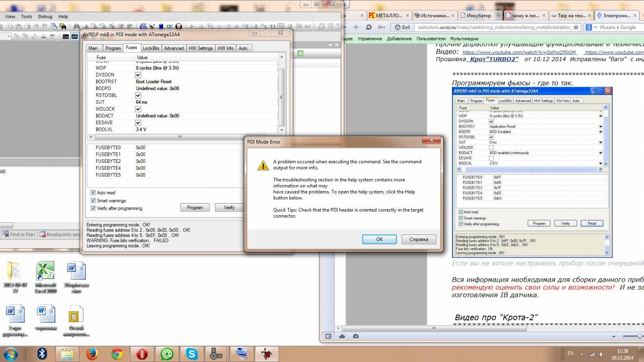Screen dimensions: 644x362
Task: Toggle the EESAVE fuse checkbox
Action: (138, 123)
